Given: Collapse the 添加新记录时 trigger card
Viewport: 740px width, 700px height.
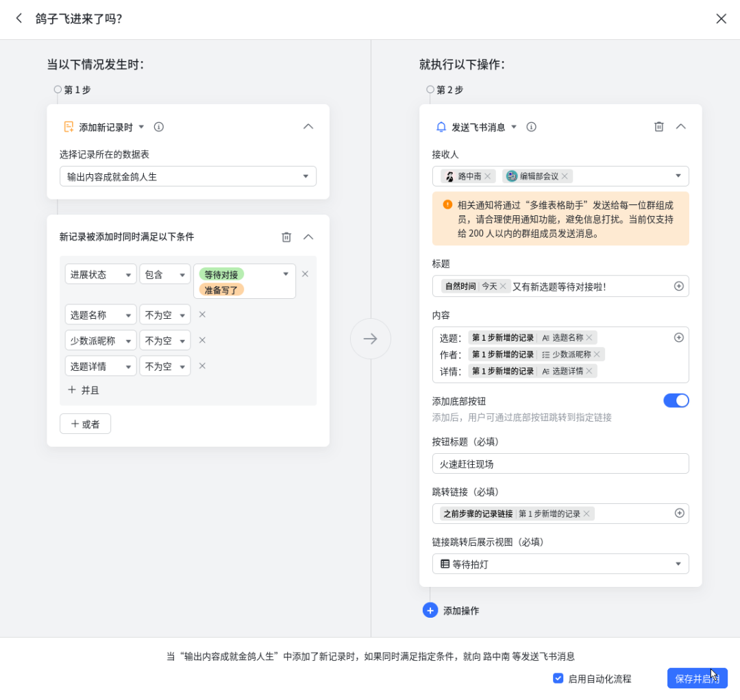Looking at the screenshot, I should [x=308, y=127].
